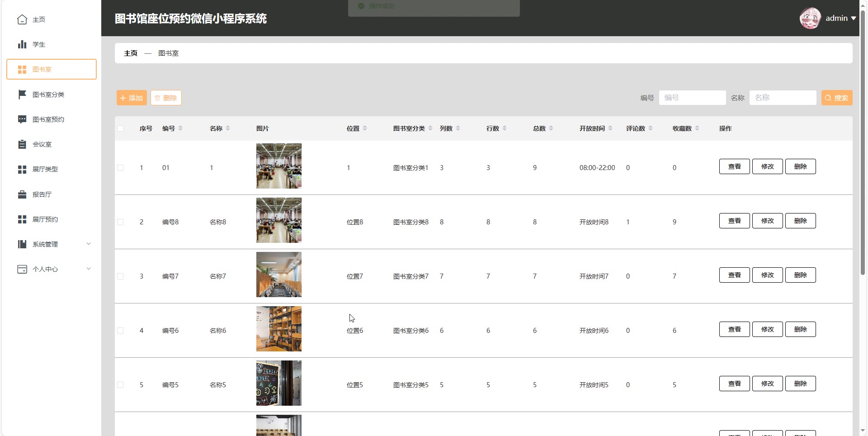Image resolution: width=868 pixels, height=436 pixels.
Task: Check the checkbox for row 1
Action: pos(120,168)
